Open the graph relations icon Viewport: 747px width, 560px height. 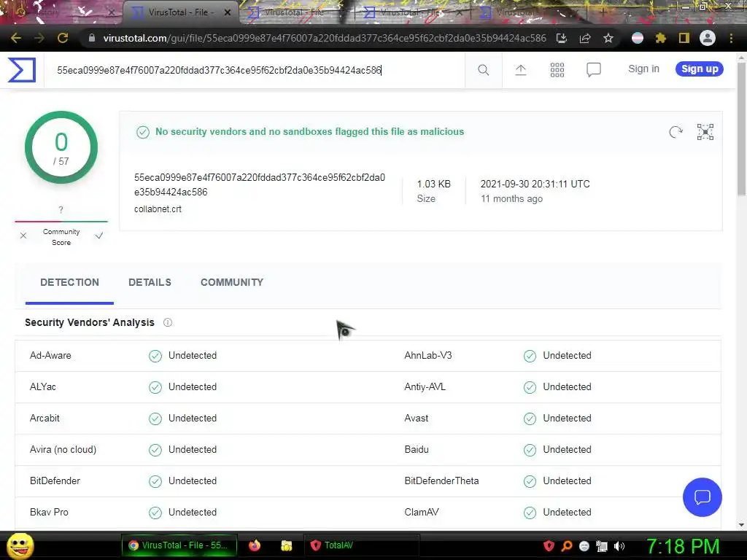click(705, 132)
